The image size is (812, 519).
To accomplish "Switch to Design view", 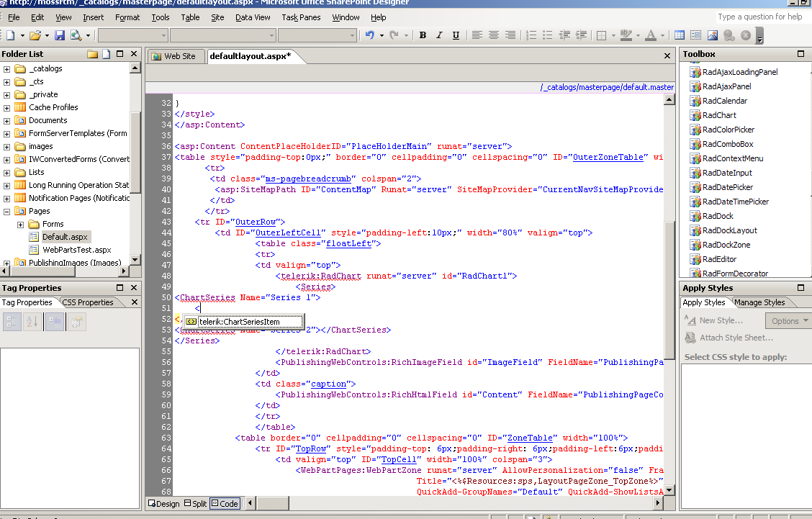I will tap(163, 504).
